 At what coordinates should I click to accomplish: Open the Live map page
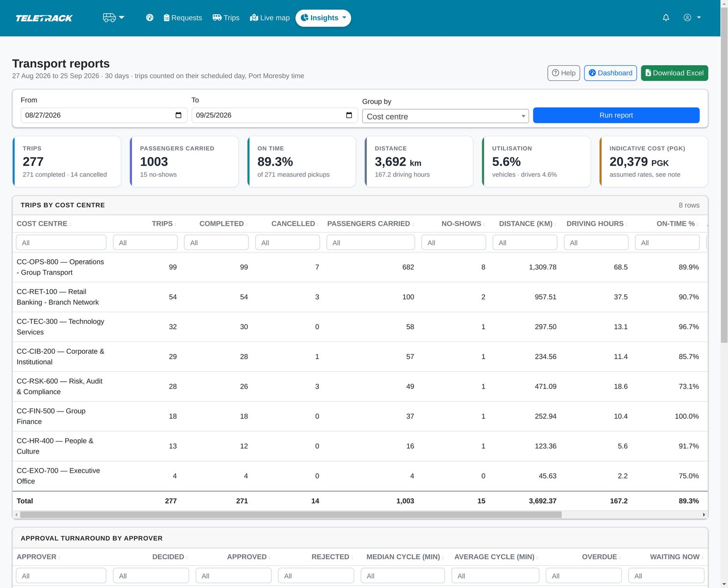[270, 18]
